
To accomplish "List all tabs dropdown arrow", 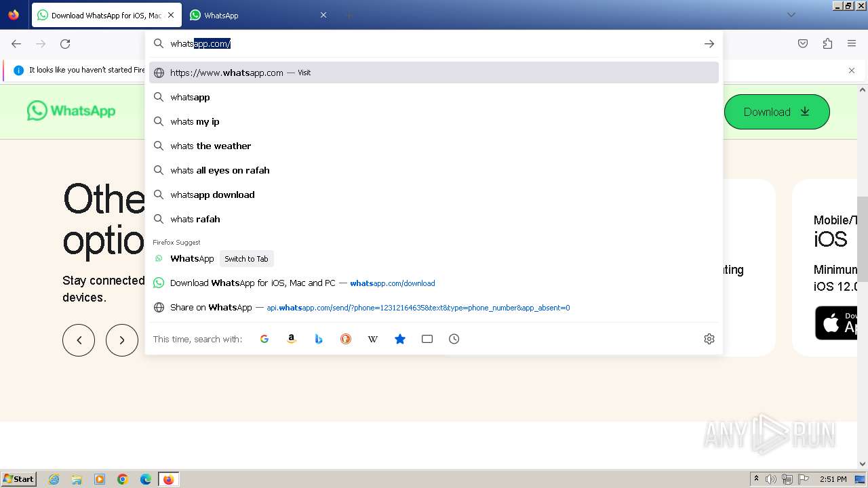I will (791, 15).
